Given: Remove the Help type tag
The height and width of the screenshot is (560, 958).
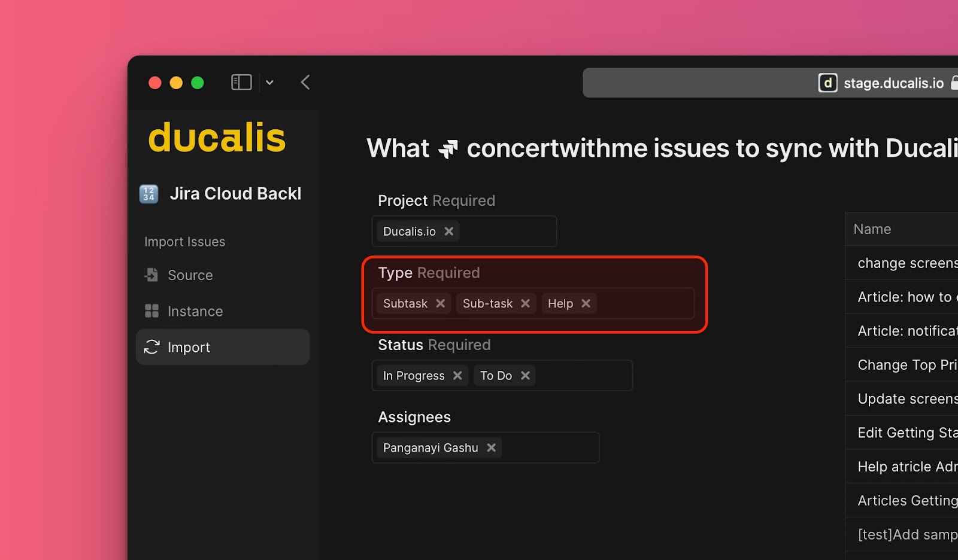Looking at the screenshot, I should tap(586, 303).
